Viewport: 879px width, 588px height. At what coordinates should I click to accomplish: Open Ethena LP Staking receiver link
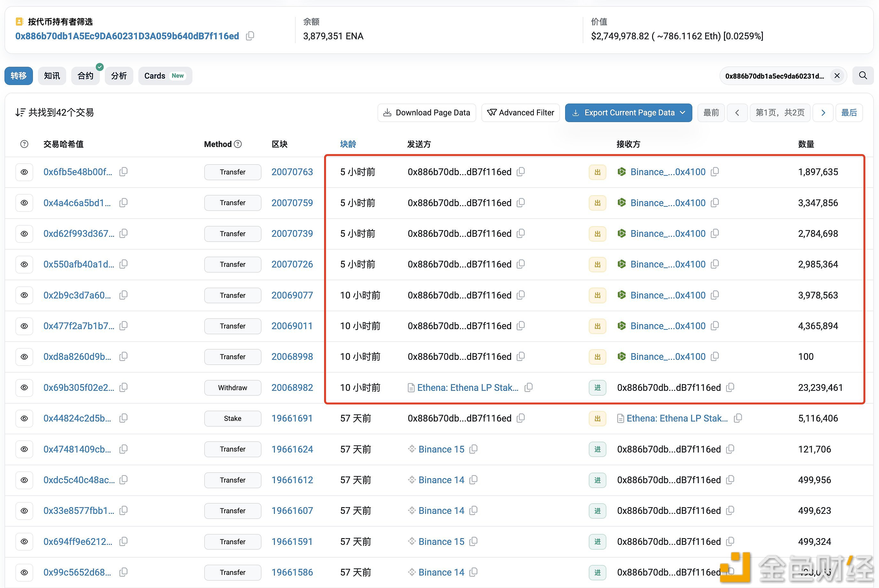(677, 418)
